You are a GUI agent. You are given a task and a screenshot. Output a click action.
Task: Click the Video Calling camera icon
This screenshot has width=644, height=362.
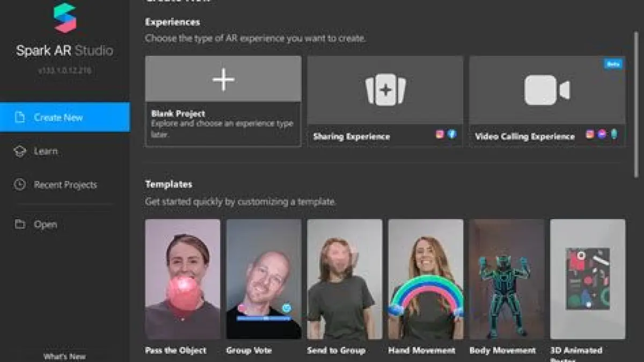pos(546,90)
